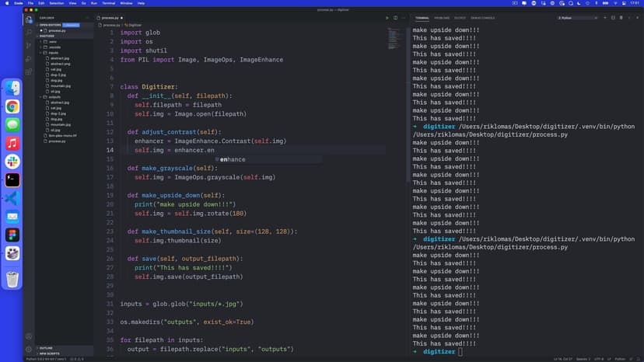This screenshot has height=362, width=644.
Task: Expand the Outline section
Action: point(46,348)
